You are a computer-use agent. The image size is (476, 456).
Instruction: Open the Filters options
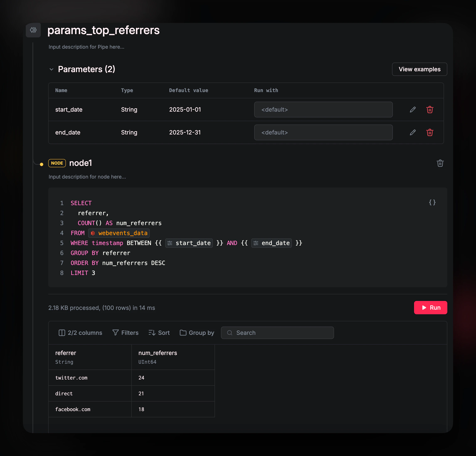125,333
